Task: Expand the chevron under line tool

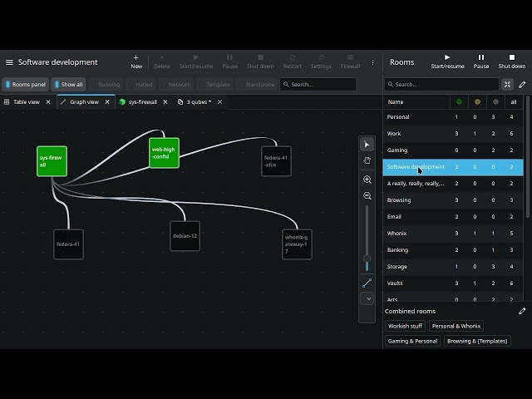Action: click(x=367, y=298)
